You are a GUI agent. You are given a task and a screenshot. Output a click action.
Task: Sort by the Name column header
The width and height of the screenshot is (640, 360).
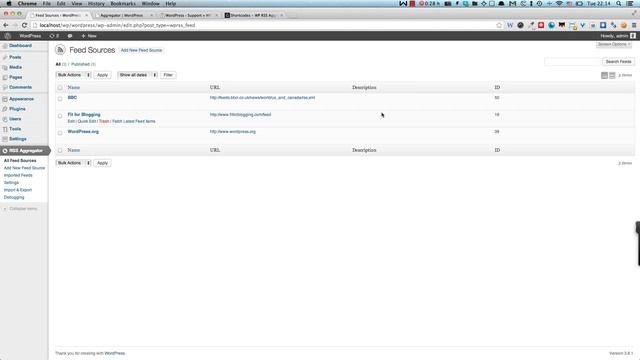73,87
